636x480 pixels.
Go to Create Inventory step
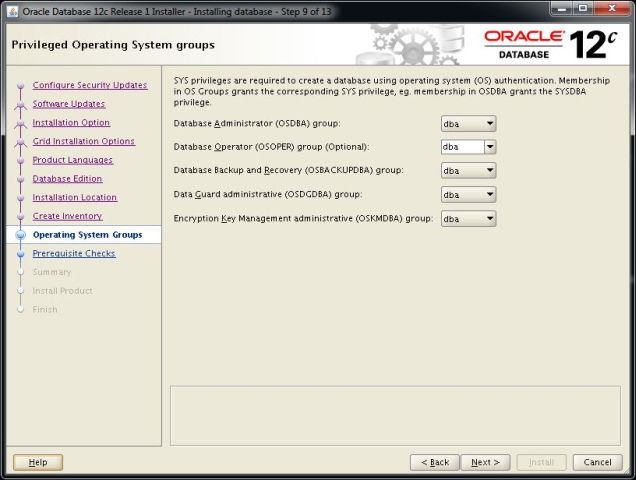tap(67, 216)
